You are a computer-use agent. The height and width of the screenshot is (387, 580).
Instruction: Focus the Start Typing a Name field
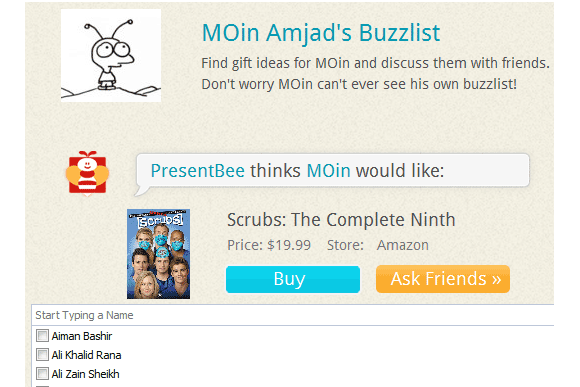tap(293, 315)
